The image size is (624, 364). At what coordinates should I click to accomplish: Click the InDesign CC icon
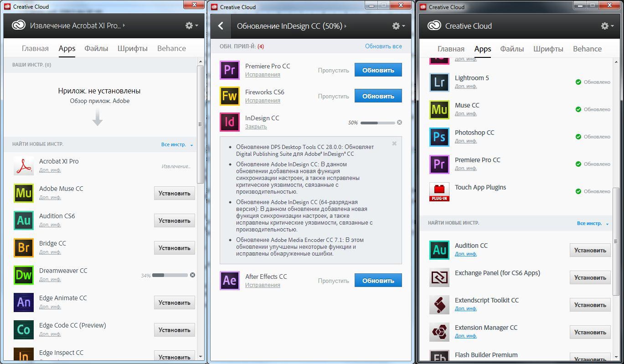230,122
